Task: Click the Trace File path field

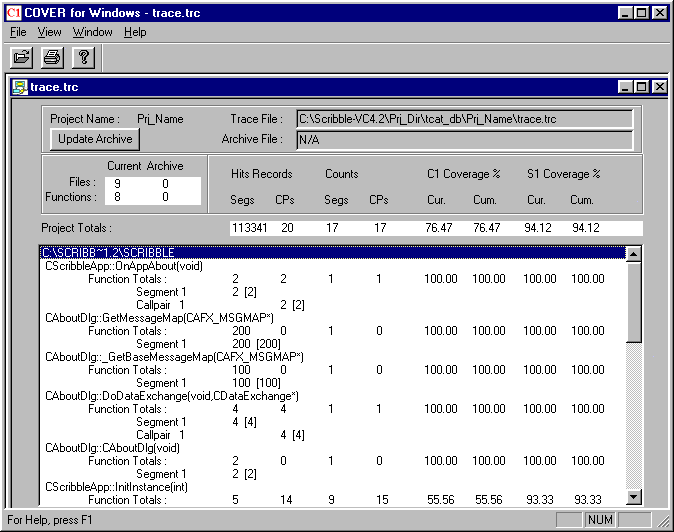Action: coord(464,119)
